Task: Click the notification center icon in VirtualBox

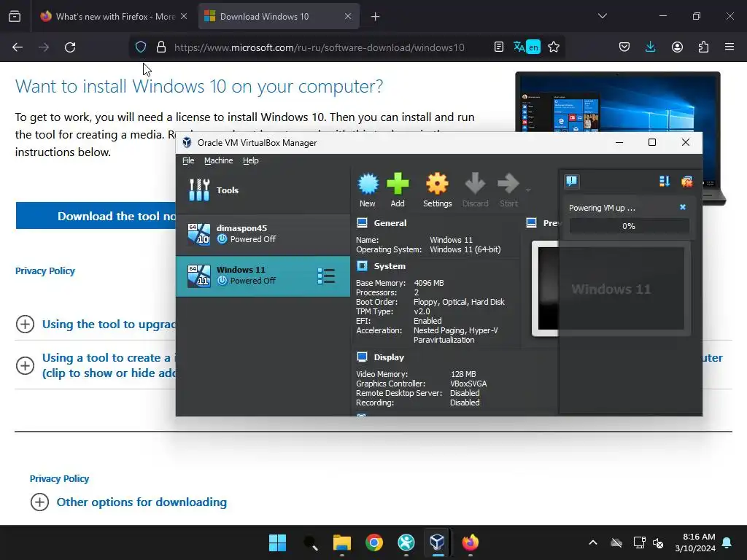Action: [x=572, y=181]
